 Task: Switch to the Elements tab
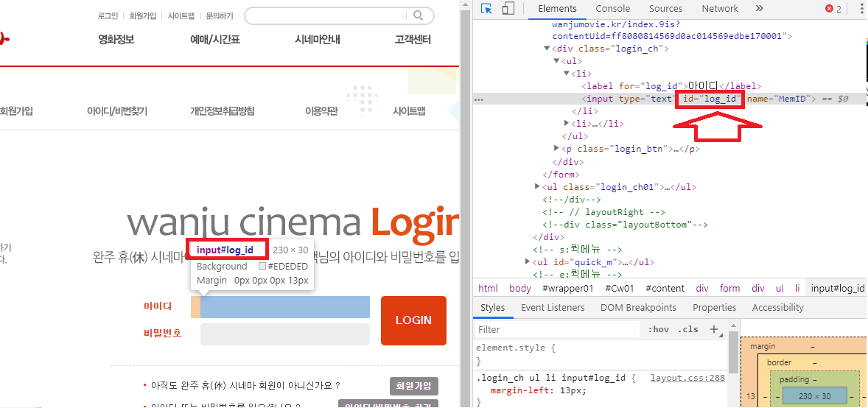pyautogui.click(x=557, y=8)
